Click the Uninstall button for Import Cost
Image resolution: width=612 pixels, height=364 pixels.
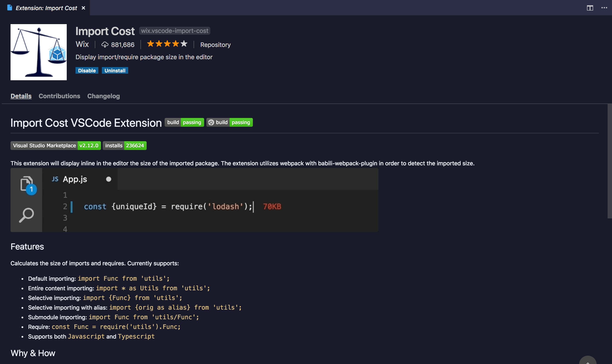click(115, 70)
